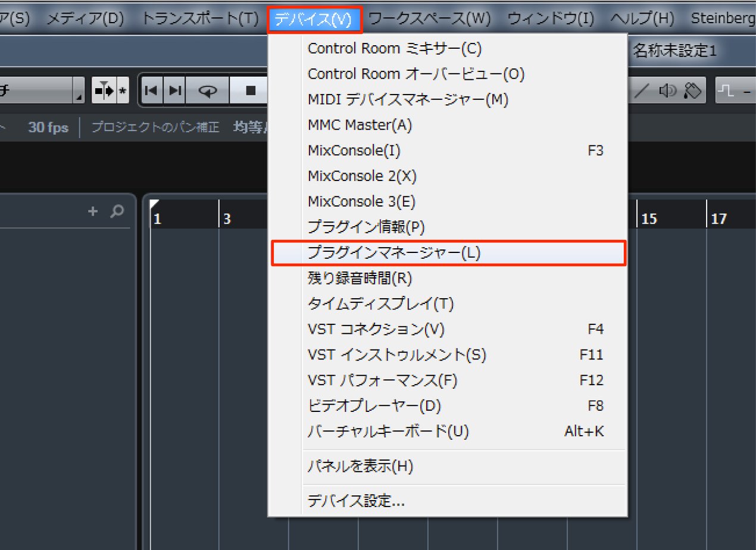Screen dimensions: 756x550
Task: Select the paint bucket Color tool
Action: (693, 90)
